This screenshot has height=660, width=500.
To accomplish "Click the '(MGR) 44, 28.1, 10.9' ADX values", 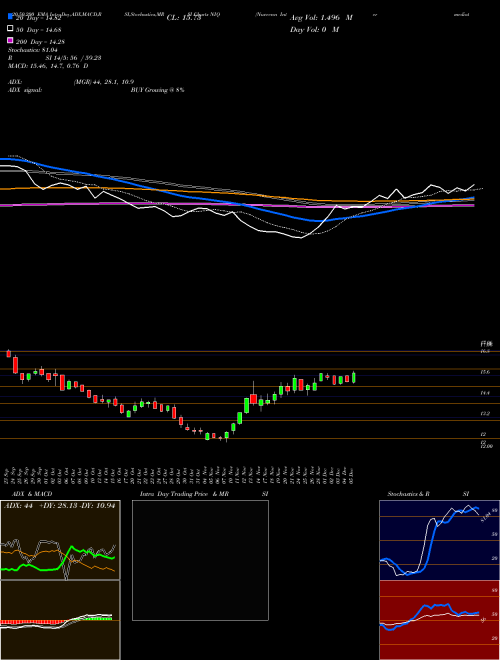I will pyautogui.click(x=104, y=82).
